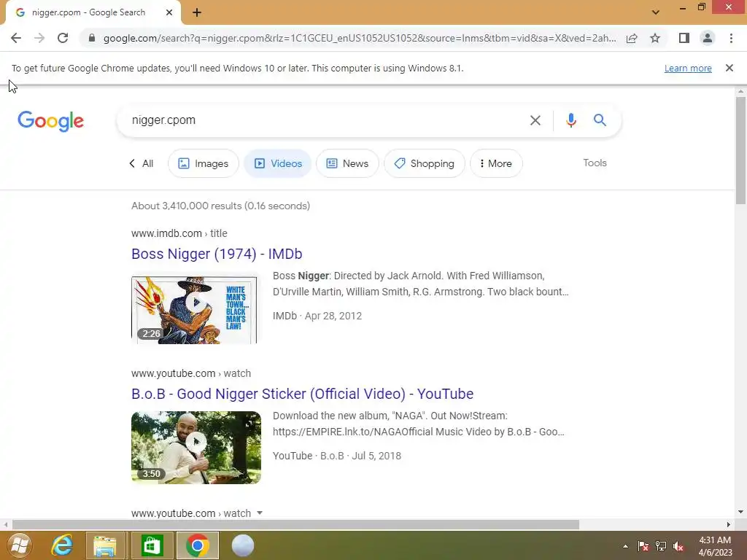Viewport: 747px width, 560px height.
Task: Click the vertical scrollbar down arrow
Action: 740,512
